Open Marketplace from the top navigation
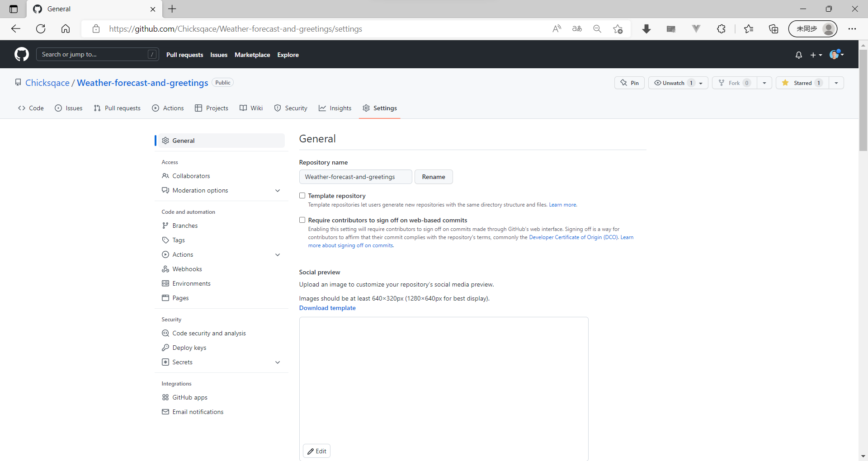This screenshot has height=461, width=868. point(252,55)
